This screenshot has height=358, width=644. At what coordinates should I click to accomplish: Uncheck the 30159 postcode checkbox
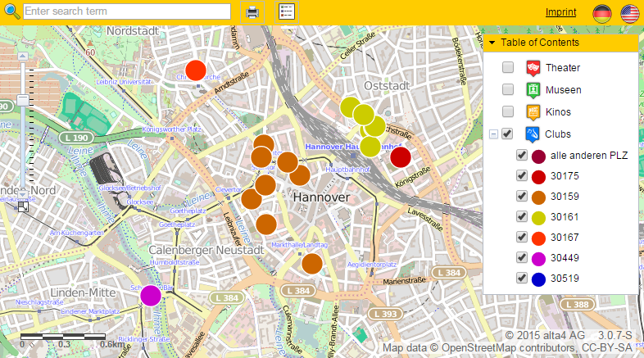(x=522, y=196)
